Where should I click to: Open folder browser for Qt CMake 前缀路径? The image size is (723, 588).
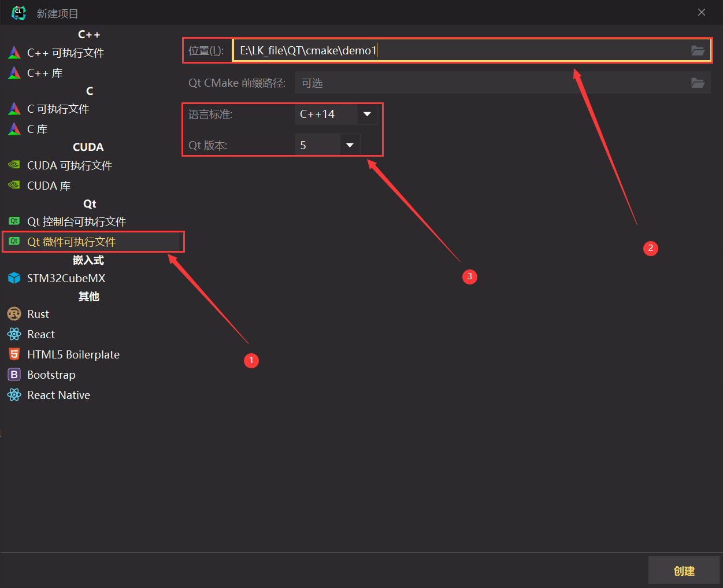pyautogui.click(x=698, y=83)
